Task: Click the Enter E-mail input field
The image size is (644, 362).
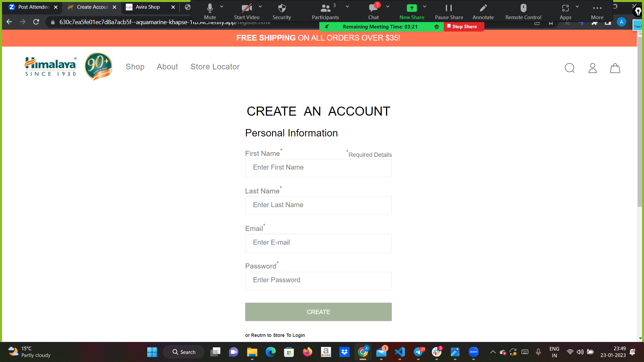Action: coord(318,243)
